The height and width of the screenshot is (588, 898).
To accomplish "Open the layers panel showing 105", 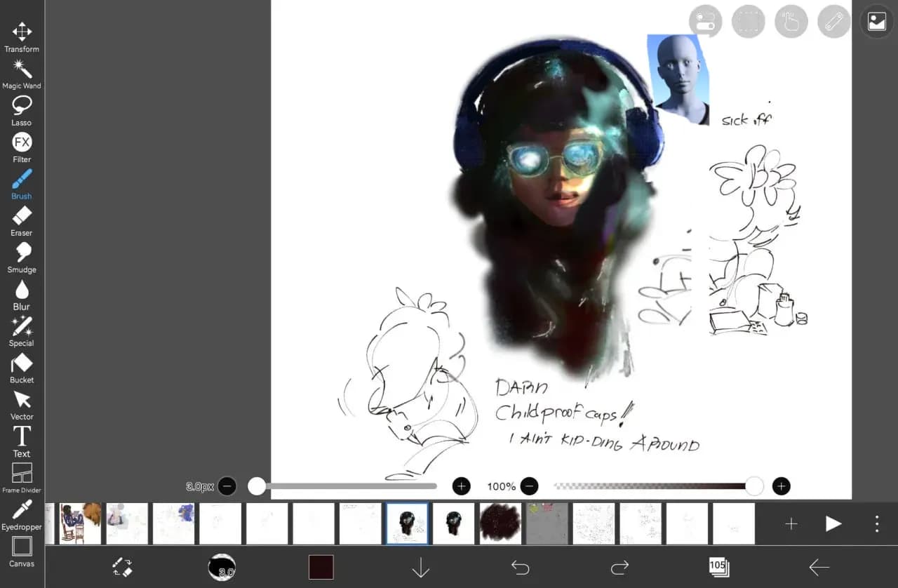I will click(x=718, y=567).
